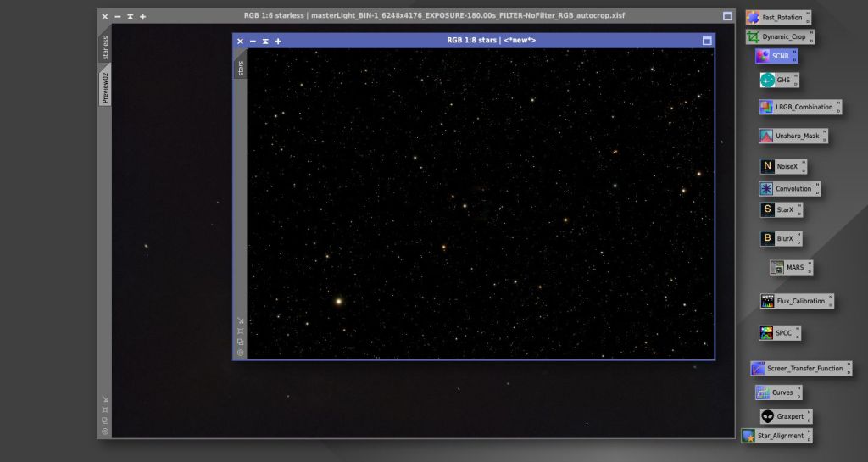Select the Preview02 tab
868x462 pixels.
[104, 87]
